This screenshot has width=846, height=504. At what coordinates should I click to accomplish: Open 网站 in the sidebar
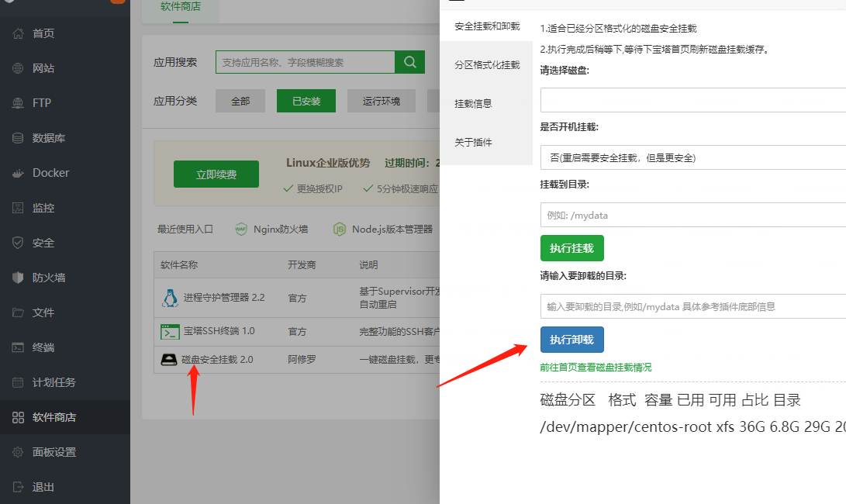43,68
